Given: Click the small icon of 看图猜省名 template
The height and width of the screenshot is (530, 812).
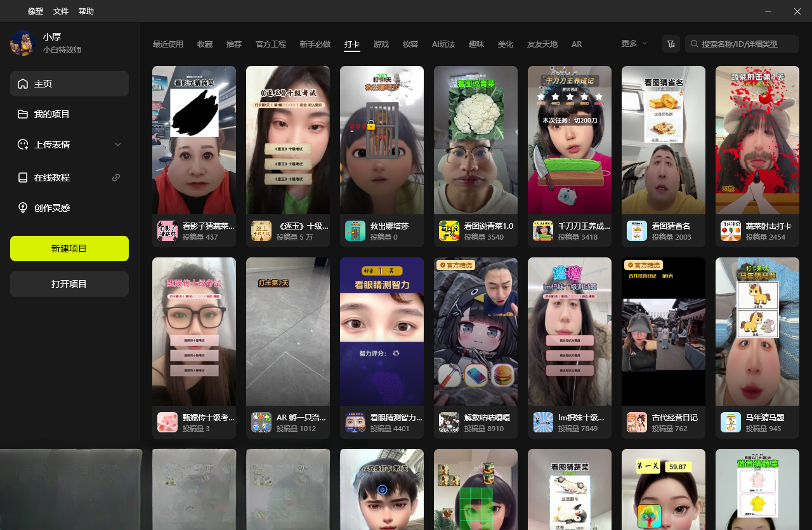Looking at the screenshot, I should pyautogui.click(x=637, y=231).
